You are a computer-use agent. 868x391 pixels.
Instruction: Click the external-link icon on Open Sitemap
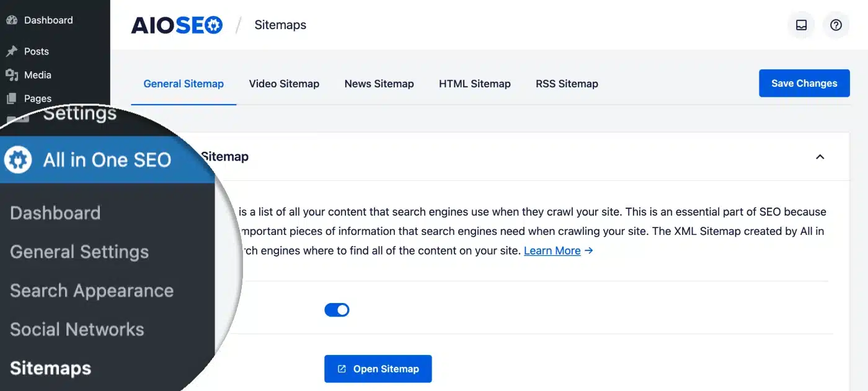[341, 368]
